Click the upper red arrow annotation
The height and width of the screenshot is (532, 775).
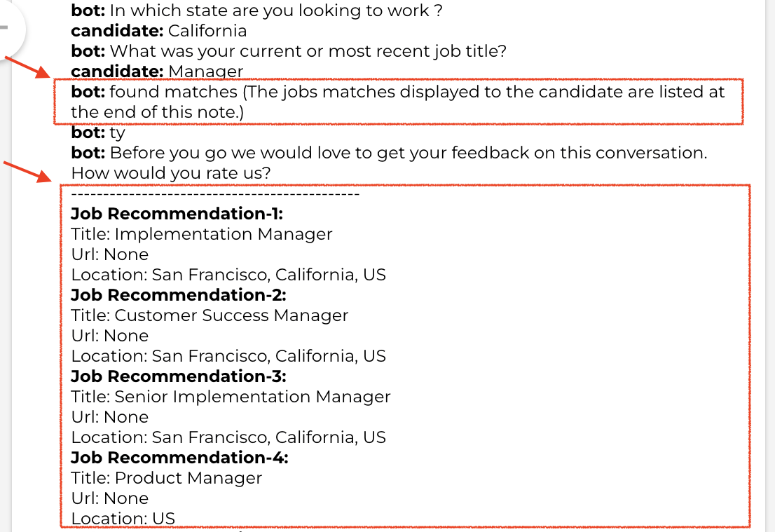point(28,68)
